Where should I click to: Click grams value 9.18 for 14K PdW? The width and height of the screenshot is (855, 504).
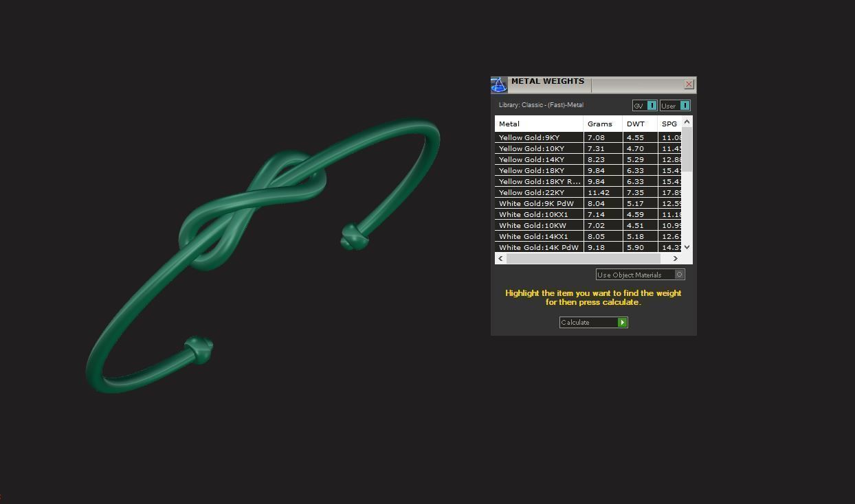click(x=596, y=247)
